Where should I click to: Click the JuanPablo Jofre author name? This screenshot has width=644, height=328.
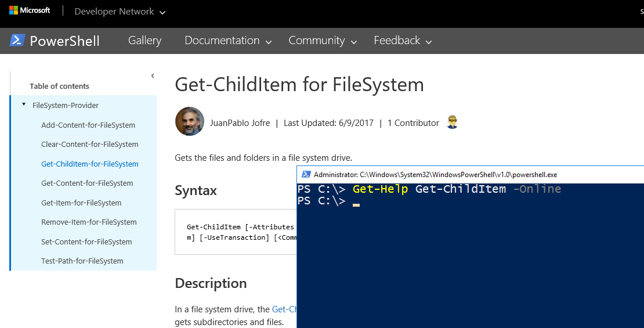click(x=240, y=123)
